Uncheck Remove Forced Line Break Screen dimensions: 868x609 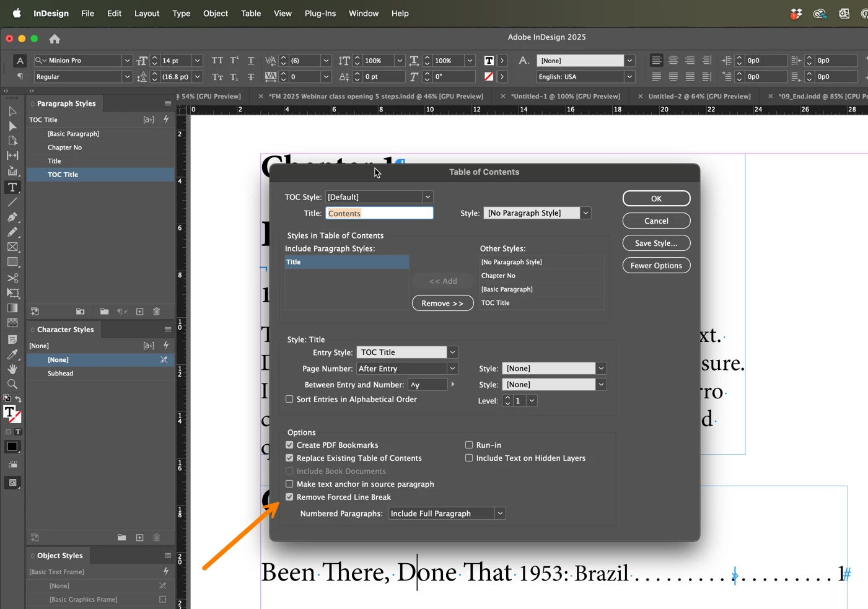(x=289, y=497)
